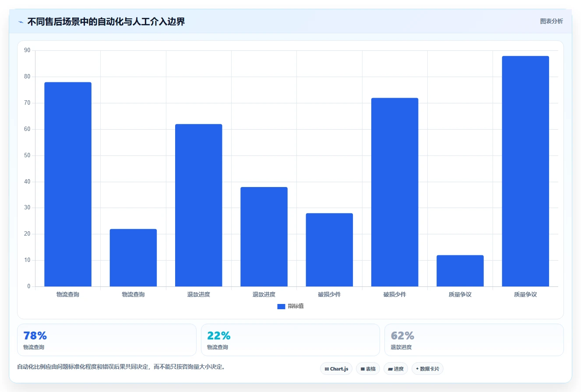The width and height of the screenshot is (581, 392).
Task: Open the 62% 退款进度 stat card
Action: (x=474, y=340)
